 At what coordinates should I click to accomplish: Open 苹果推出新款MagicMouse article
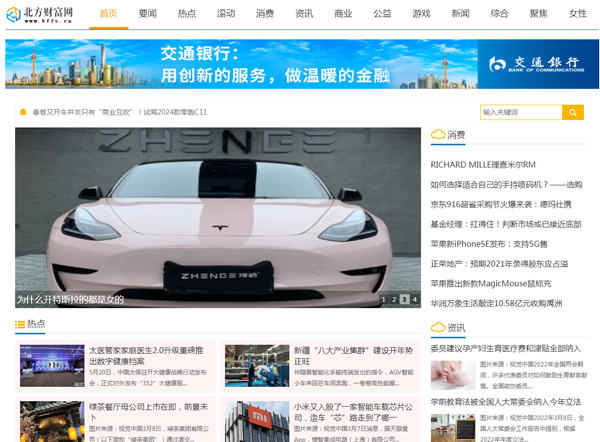pos(491,284)
